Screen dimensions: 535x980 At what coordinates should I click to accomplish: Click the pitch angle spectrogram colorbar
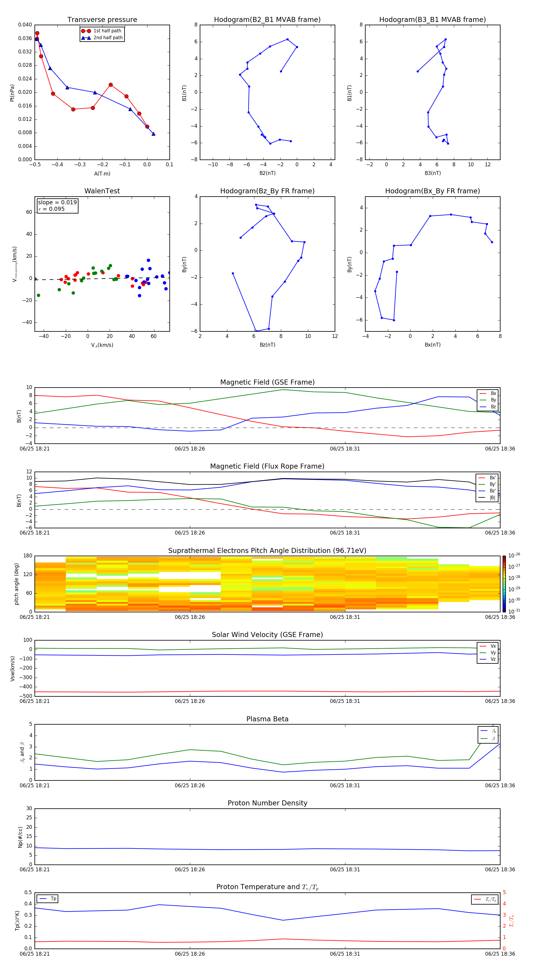[x=504, y=584]
